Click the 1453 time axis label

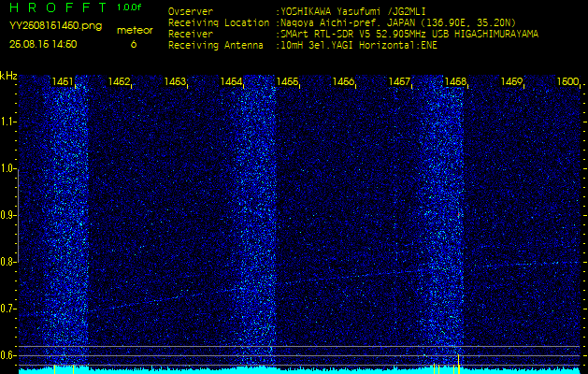(x=175, y=81)
